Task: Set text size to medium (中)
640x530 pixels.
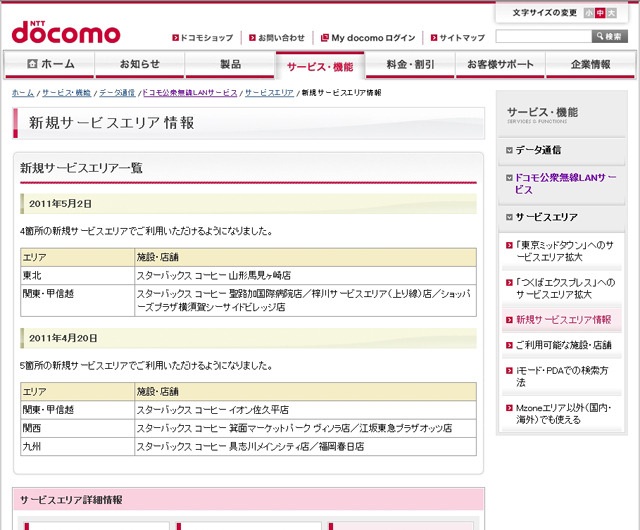Action: pyautogui.click(x=600, y=13)
